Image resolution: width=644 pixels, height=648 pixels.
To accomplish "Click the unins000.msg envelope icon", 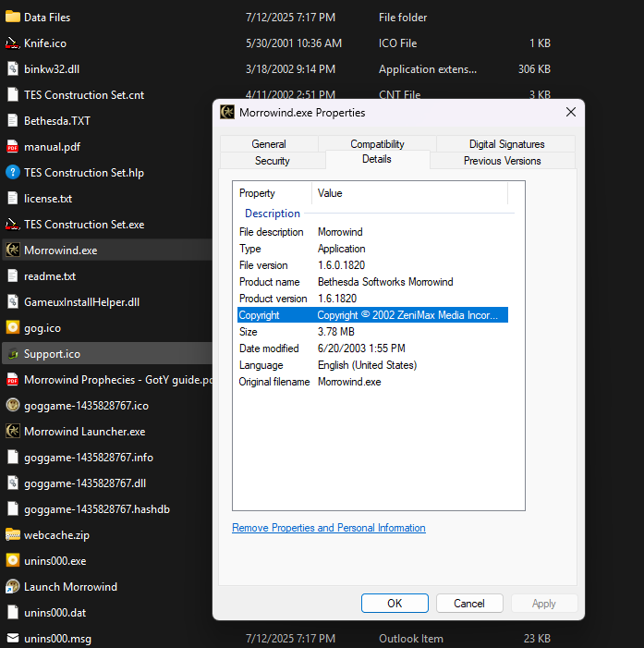I will pos(13,639).
